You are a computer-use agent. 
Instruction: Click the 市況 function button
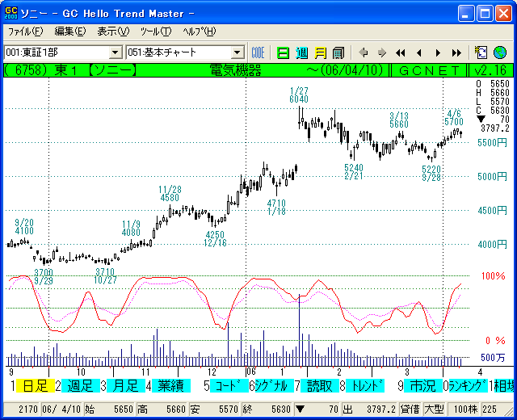pos(423,386)
